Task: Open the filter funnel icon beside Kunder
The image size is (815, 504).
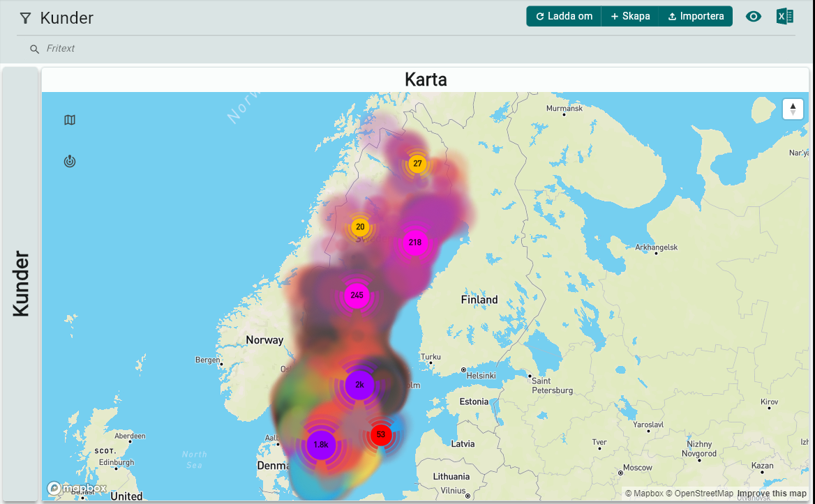Action: pos(25,18)
